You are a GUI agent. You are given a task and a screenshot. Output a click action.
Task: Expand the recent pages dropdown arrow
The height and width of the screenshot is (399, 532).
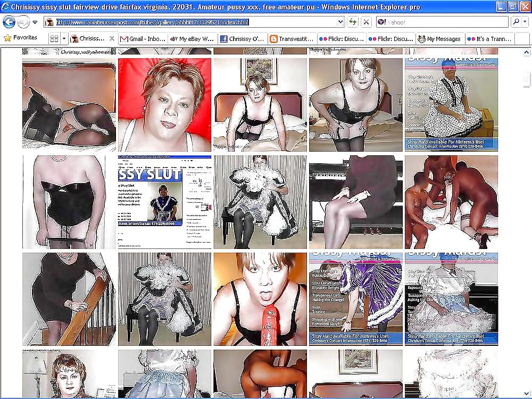(35, 22)
